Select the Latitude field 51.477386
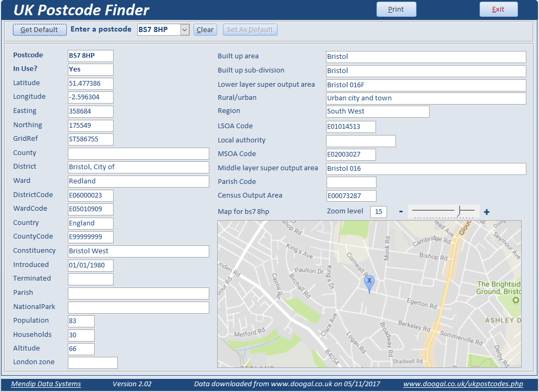Screen dimensions: 539x392 tap(90, 84)
